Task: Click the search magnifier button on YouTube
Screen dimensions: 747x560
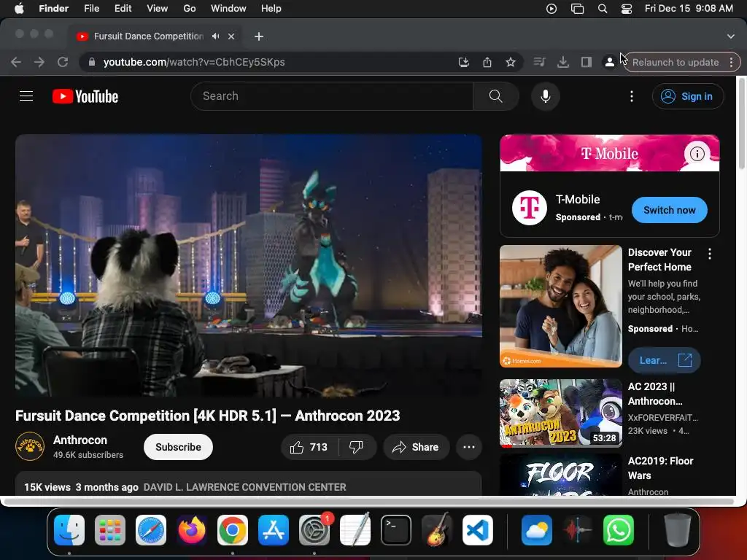Action: pyautogui.click(x=495, y=96)
